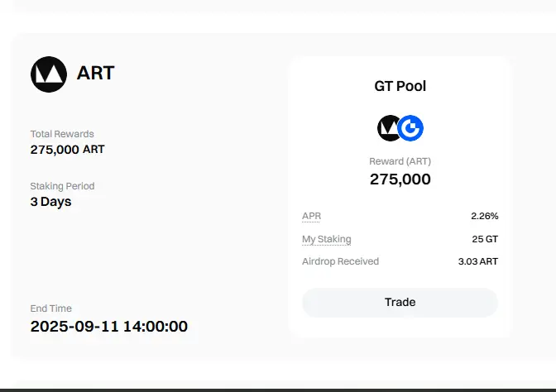Click the 3.03 ART airdrop value
This screenshot has width=556, height=392.
(x=478, y=261)
